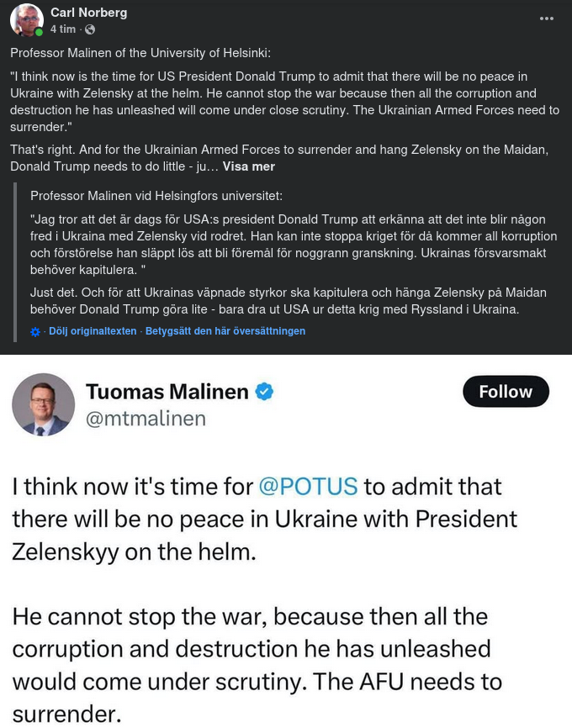Rate translation via Betygsätt den här översättningen
572x728 pixels.
click(x=225, y=331)
